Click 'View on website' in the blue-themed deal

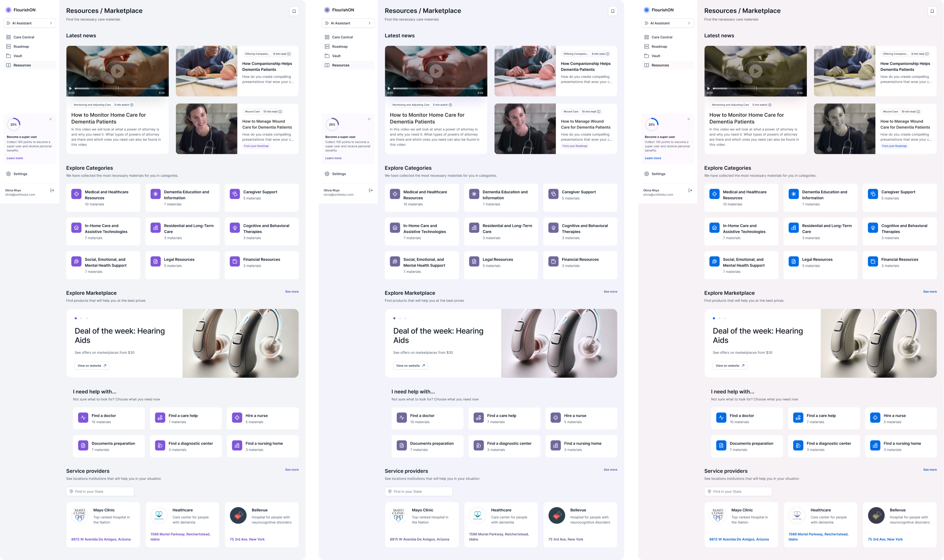730,366
